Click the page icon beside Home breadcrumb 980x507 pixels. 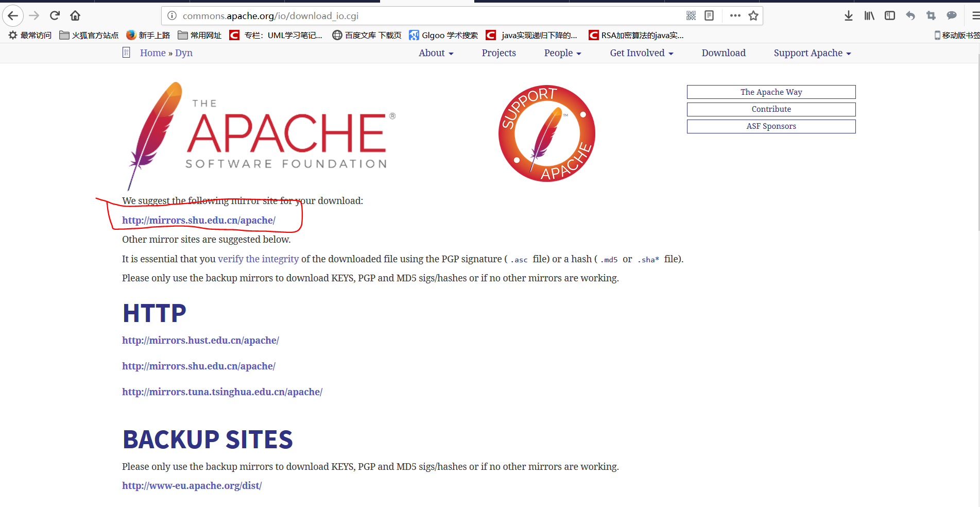click(126, 52)
